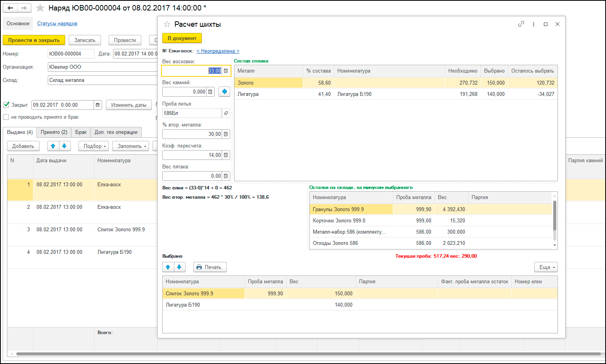Open the calendar picker for closing date

point(98,105)
